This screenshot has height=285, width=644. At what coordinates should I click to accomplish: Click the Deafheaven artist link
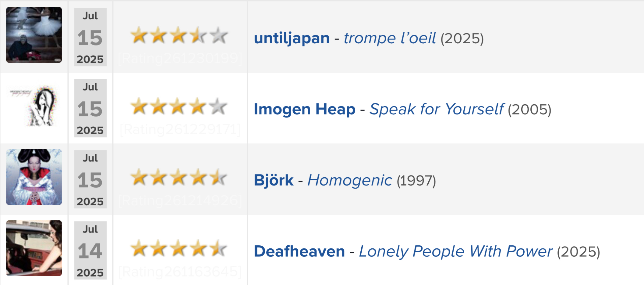click(299, 251)
